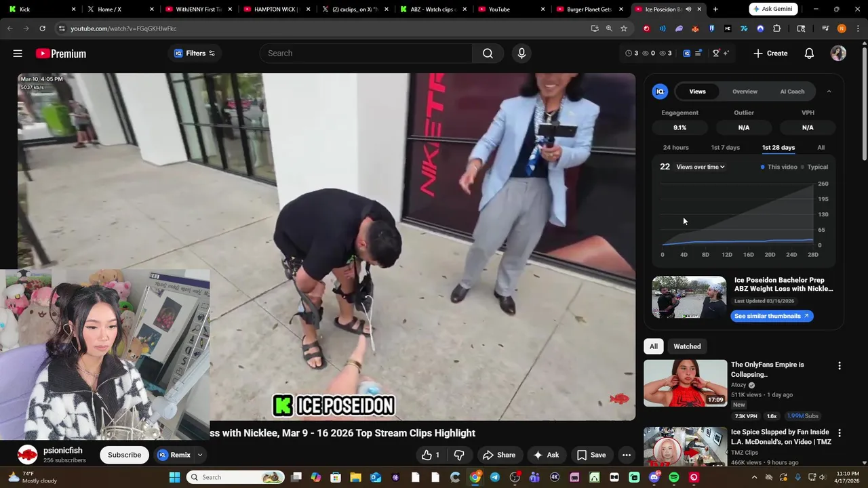Open the psionicfish channel name link

coord(63,451)
